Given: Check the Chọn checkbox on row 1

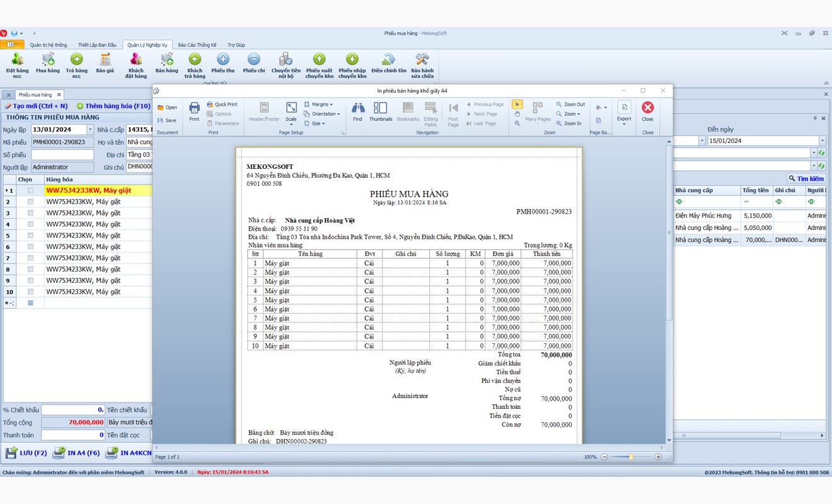Looking at the screenshot, I should click(x=29, y=190).
